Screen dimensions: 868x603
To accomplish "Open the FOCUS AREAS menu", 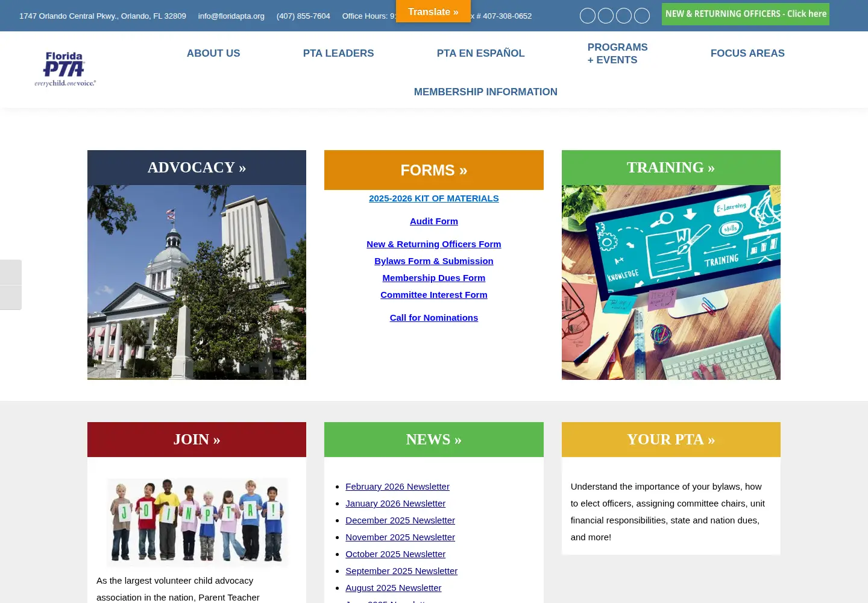I will tap(747, 53).
